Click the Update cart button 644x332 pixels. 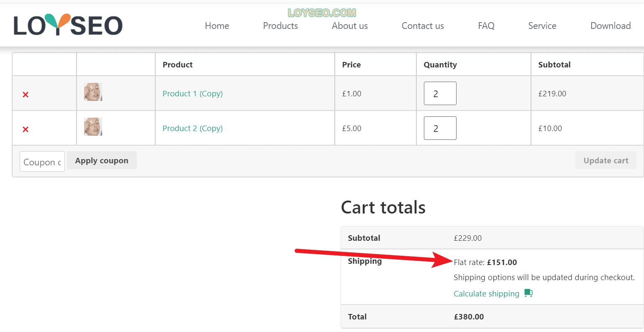(x=606, y=160)
